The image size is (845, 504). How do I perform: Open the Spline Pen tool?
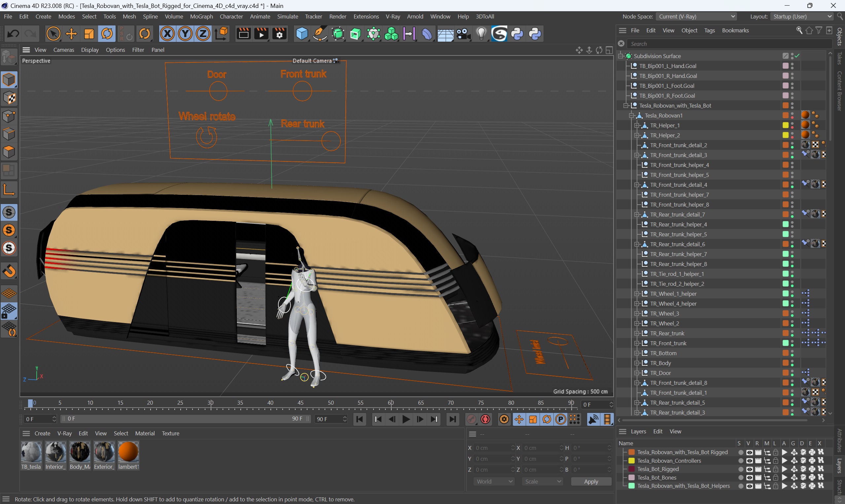click(320, 34)
